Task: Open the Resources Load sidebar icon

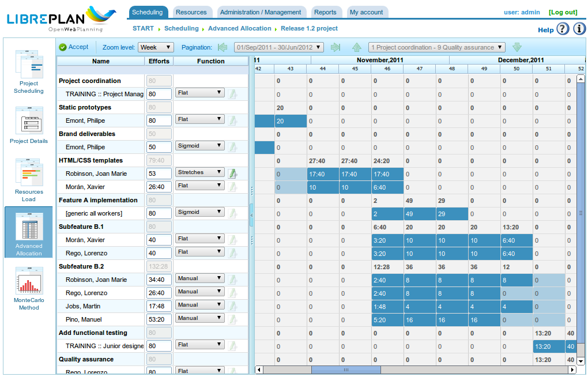Action: click(29, 172)
